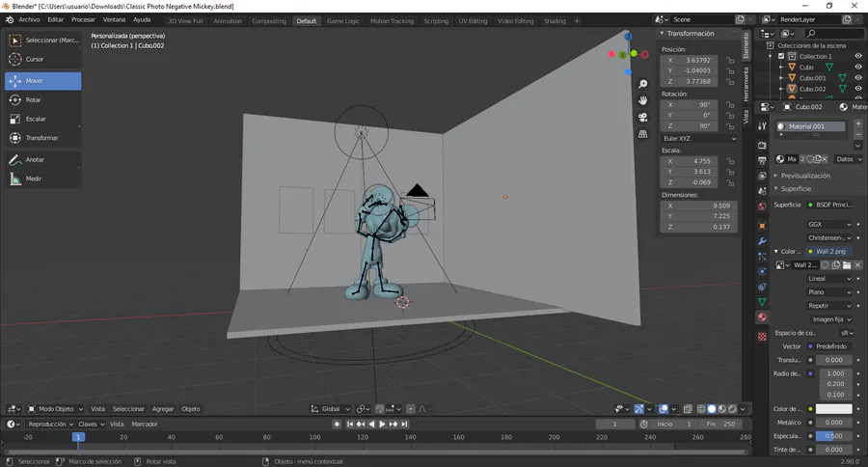Open the Output properties tab (printer)
The height and width of the screenshot is (467, 868).
pos(762,161)
